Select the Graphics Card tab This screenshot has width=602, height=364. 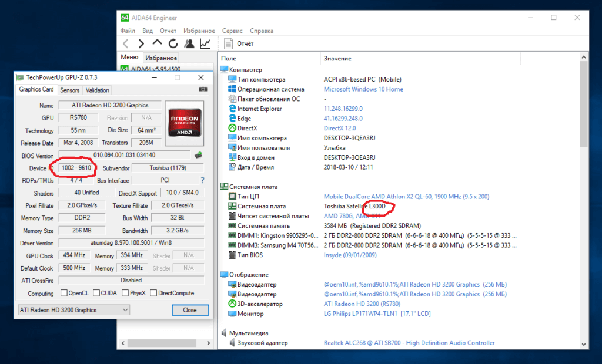[36, 89]
